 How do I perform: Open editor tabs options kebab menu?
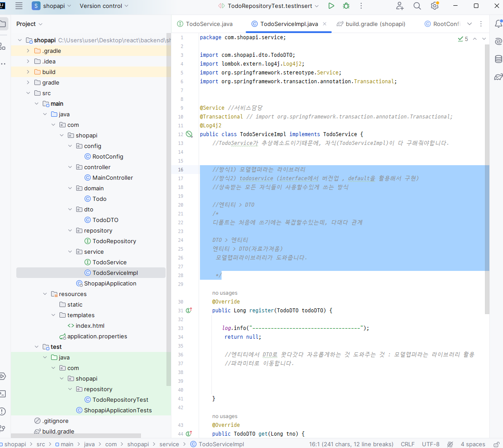point(481,24)
